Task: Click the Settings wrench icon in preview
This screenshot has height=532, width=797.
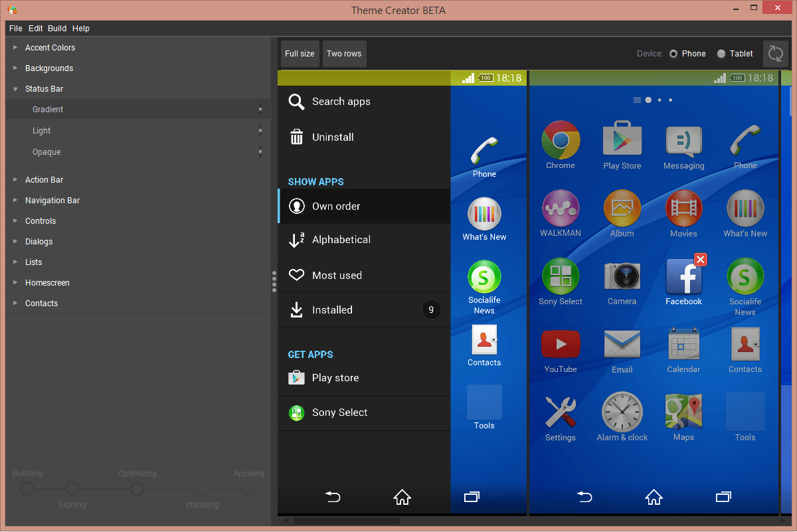Action: [x=561, y=412]
